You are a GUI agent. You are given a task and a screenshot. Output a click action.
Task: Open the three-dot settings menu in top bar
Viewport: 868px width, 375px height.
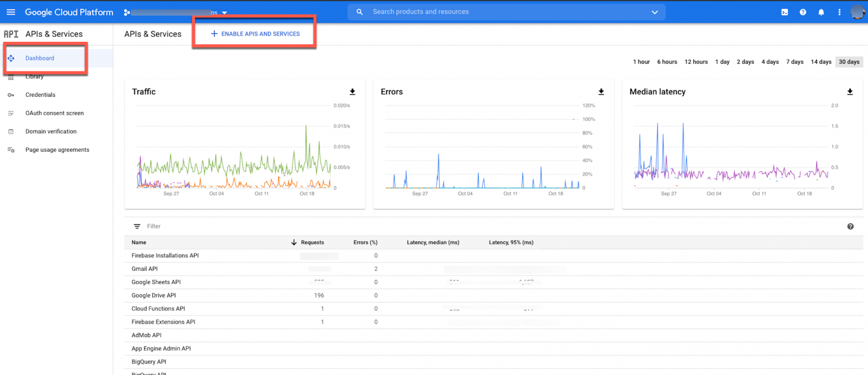point(839,12)
